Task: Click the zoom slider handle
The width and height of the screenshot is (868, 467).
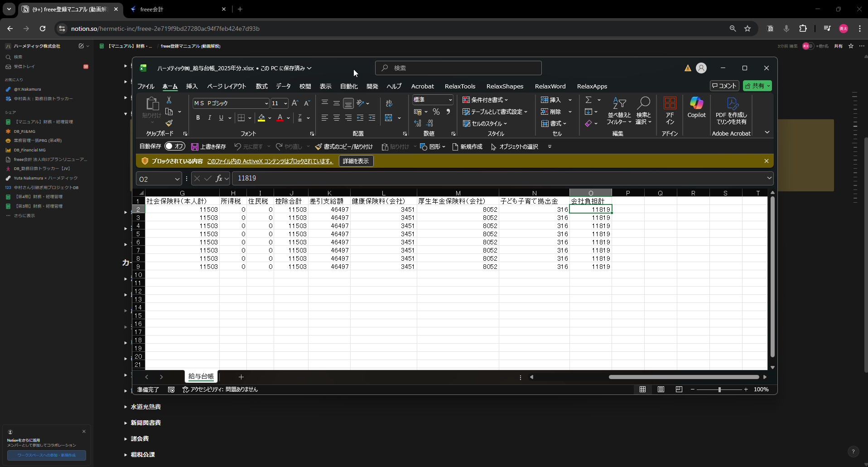Action: click(x=719, y=389)
